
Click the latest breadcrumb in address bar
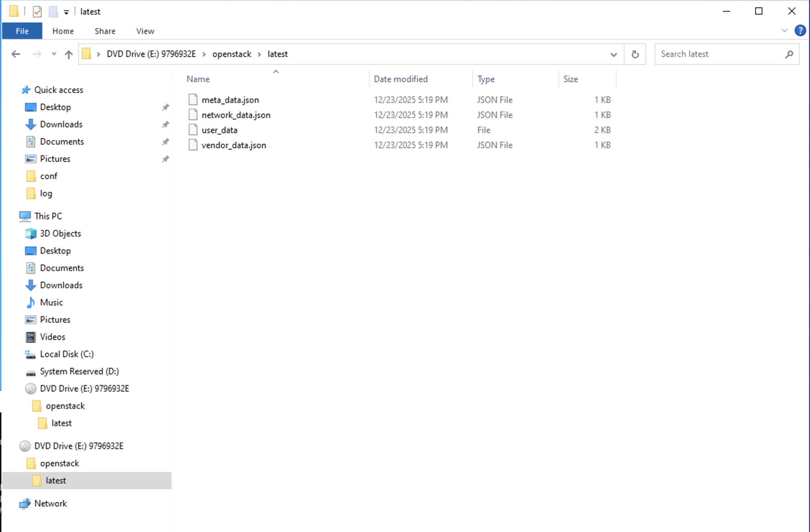point(278,54)
